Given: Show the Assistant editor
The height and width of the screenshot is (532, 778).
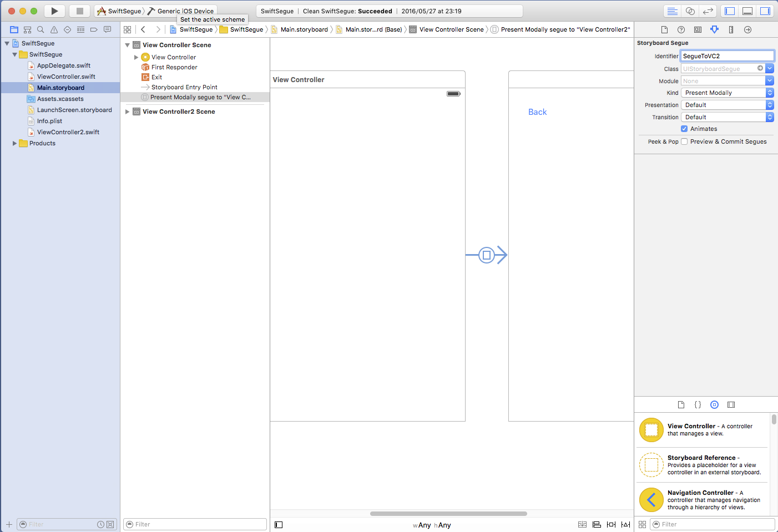Looking at the screenshot, I should click(x=690, y=11).
